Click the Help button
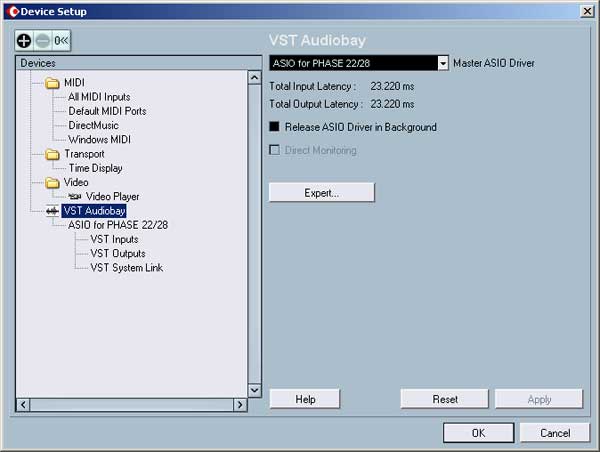 click(305, 399)
